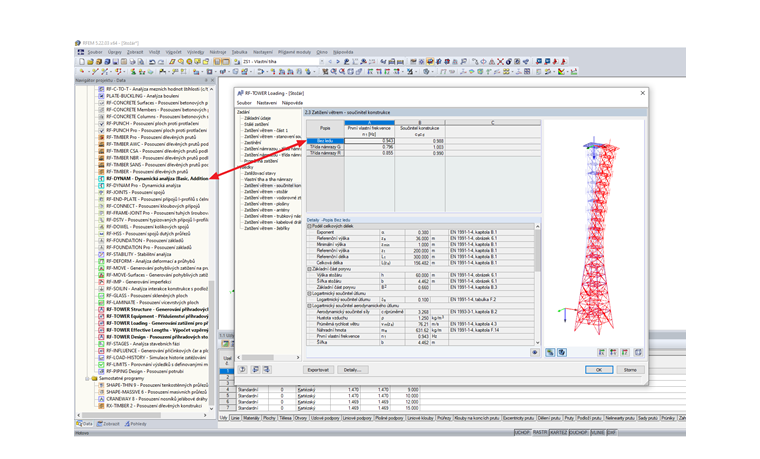The image size is (760, 459).
Task: Switch to the Uzlové podpory table tab
Action: pos(325,418)
